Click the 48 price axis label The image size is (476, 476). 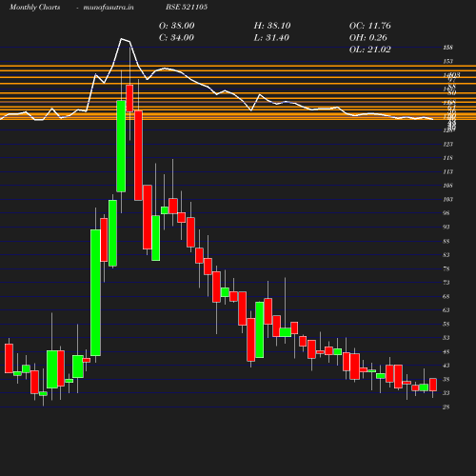446,352
